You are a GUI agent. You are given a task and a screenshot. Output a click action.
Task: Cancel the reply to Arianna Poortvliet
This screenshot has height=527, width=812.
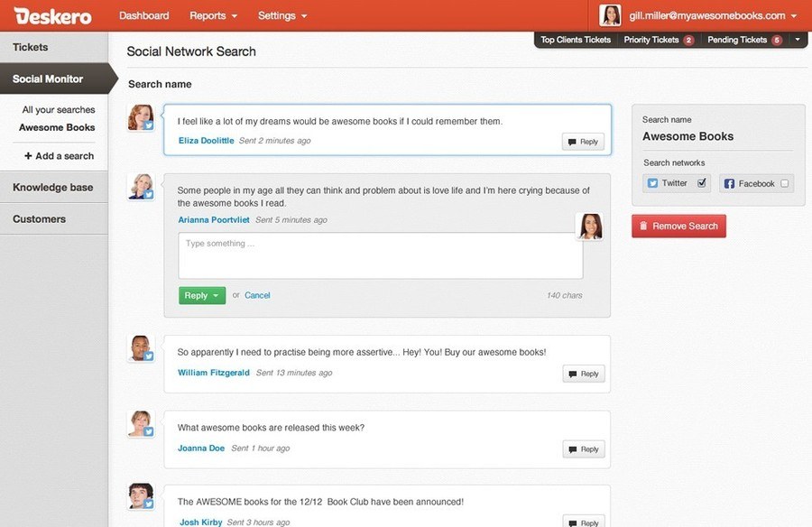(x=257, y=295)
